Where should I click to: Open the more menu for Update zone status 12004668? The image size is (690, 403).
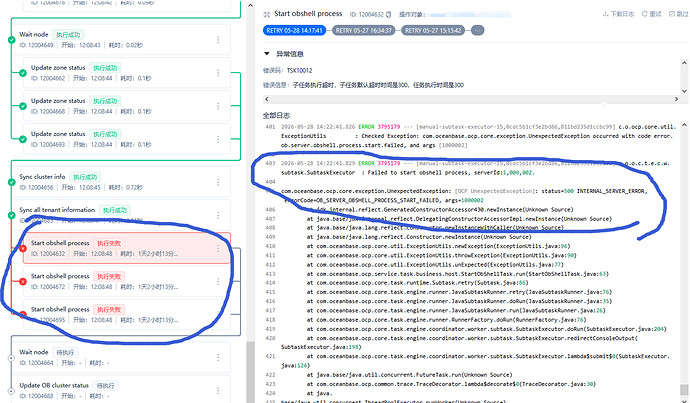[x=218, y=106]
